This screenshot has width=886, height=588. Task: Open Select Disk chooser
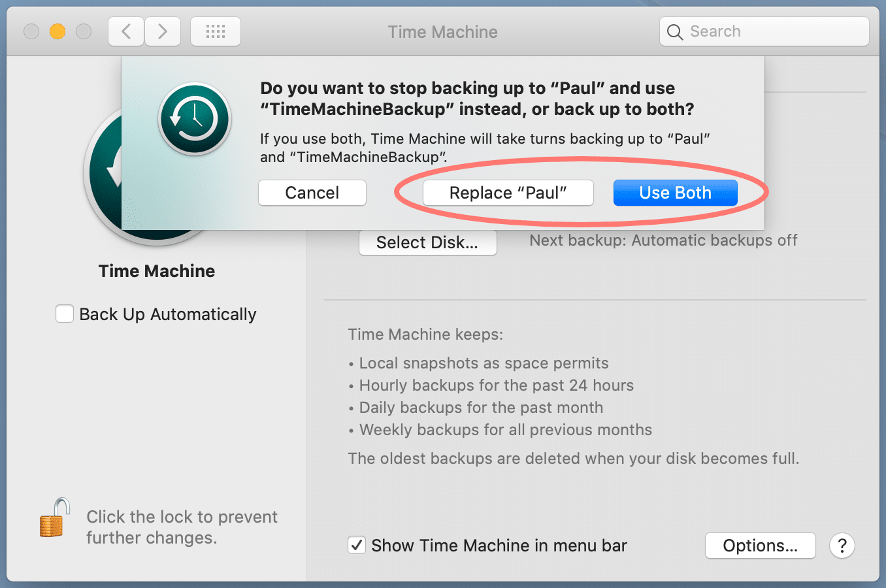point(427,242)
